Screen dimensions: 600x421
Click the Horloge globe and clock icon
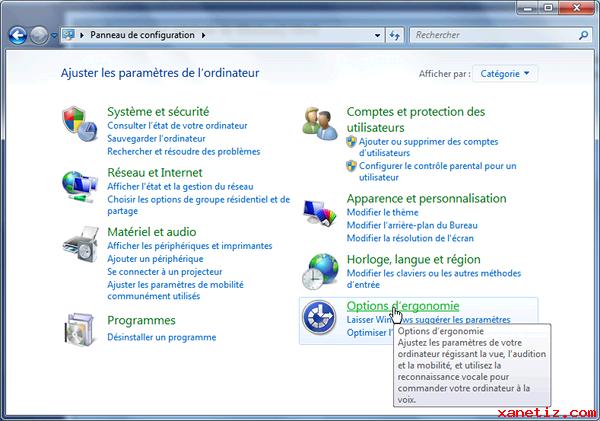pyautogui.click(x=320, y=271)
